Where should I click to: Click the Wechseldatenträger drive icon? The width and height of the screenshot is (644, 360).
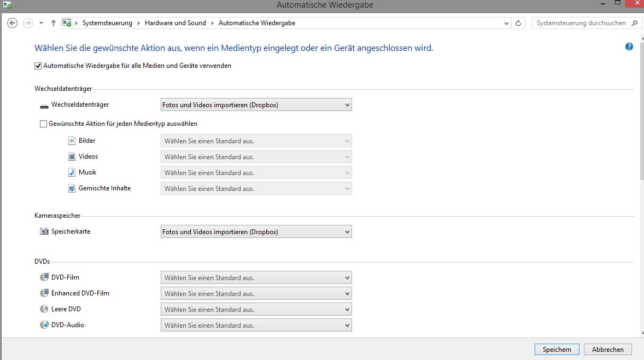point(44,105)
